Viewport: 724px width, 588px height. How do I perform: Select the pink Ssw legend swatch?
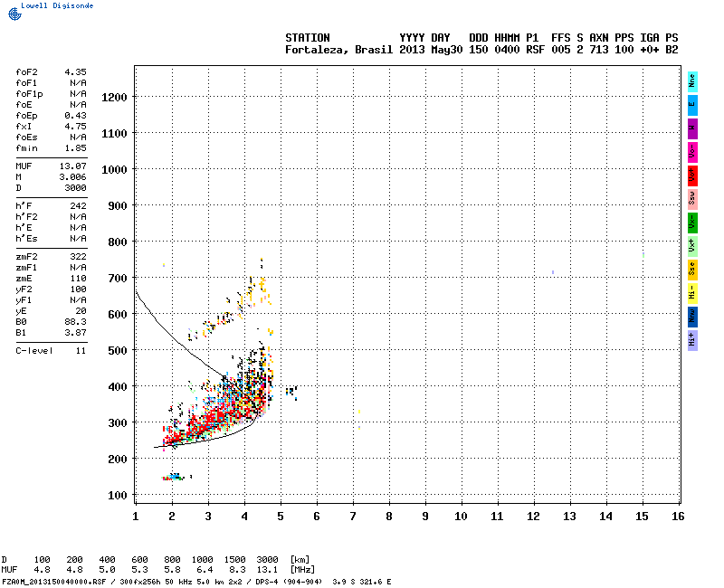(692, 199)
